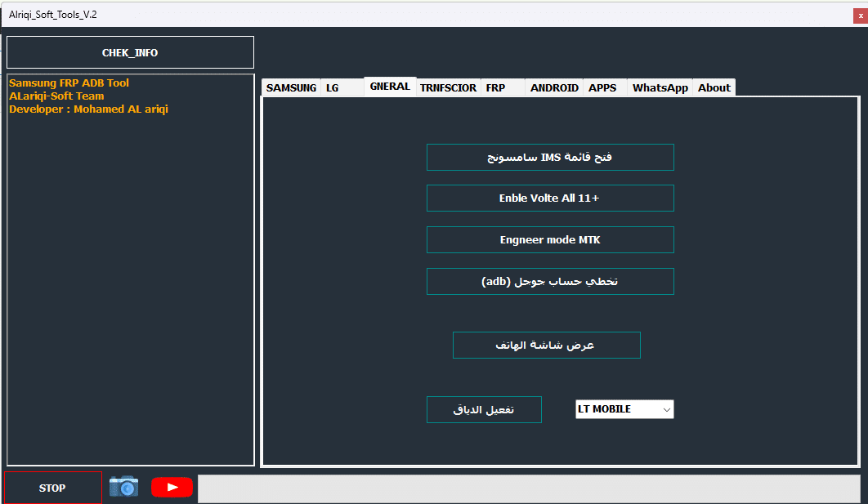
Task: Click the تفعيل الدياق button
Action: click(484, 409)
